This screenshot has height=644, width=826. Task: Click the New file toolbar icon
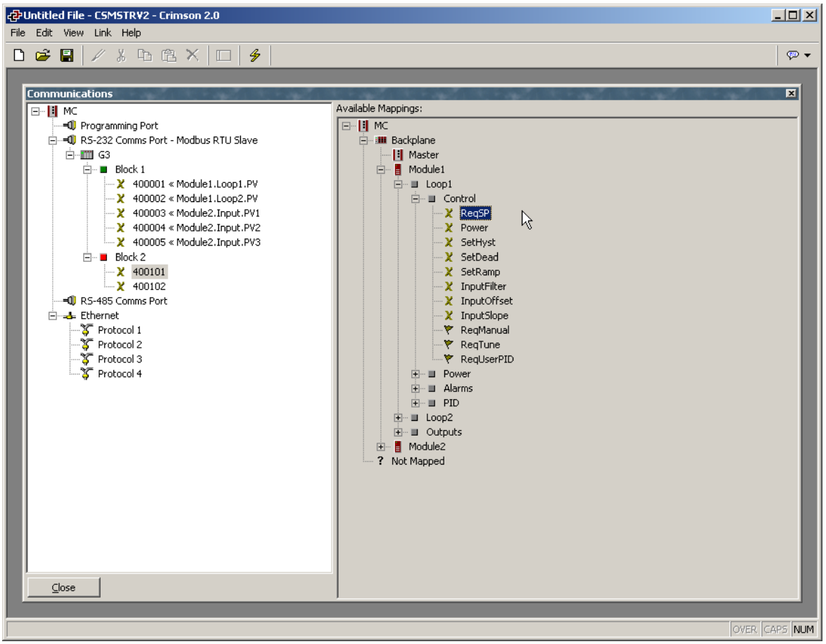pos(19,56)
